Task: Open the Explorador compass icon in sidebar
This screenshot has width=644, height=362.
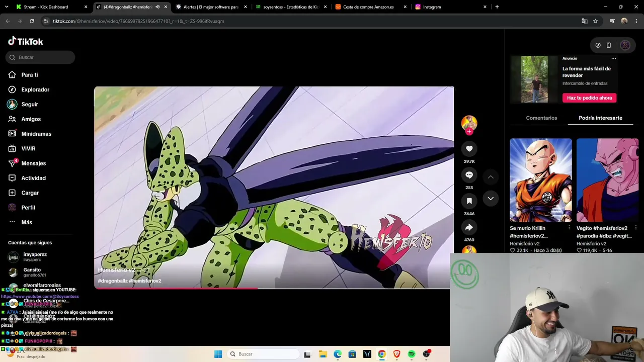Action: [x=12, y=89]
